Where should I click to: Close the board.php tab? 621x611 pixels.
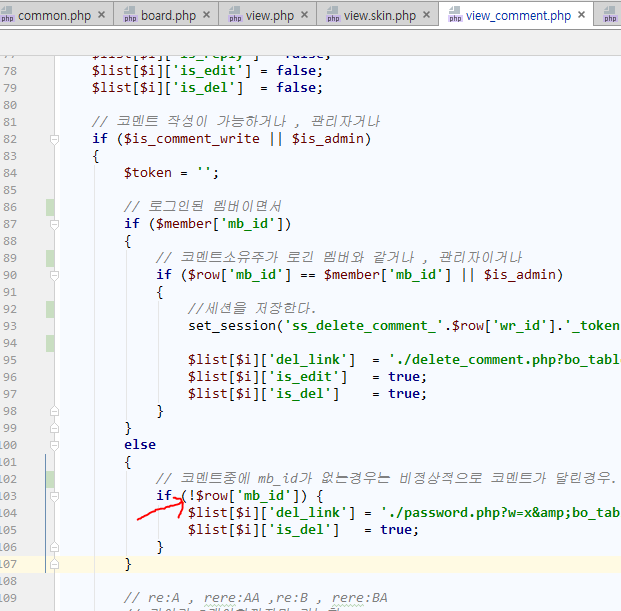[x=206, y=15]
